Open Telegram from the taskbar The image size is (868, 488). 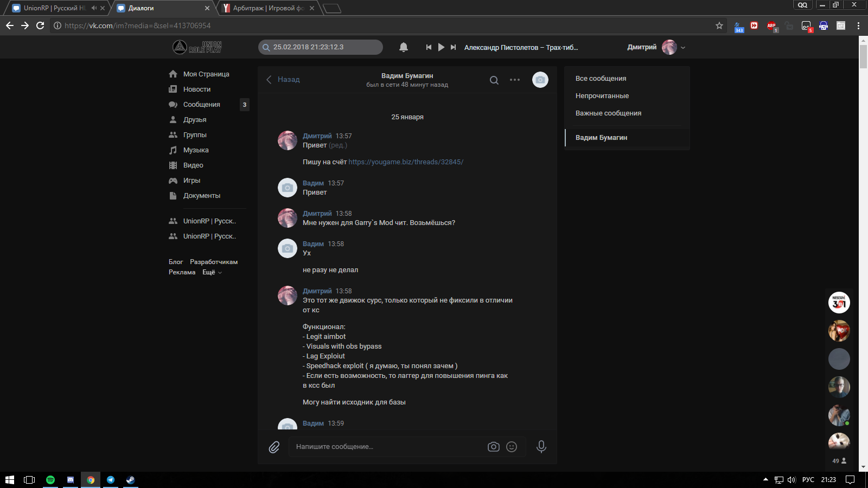pyautogui.click(x=111, y=480)
